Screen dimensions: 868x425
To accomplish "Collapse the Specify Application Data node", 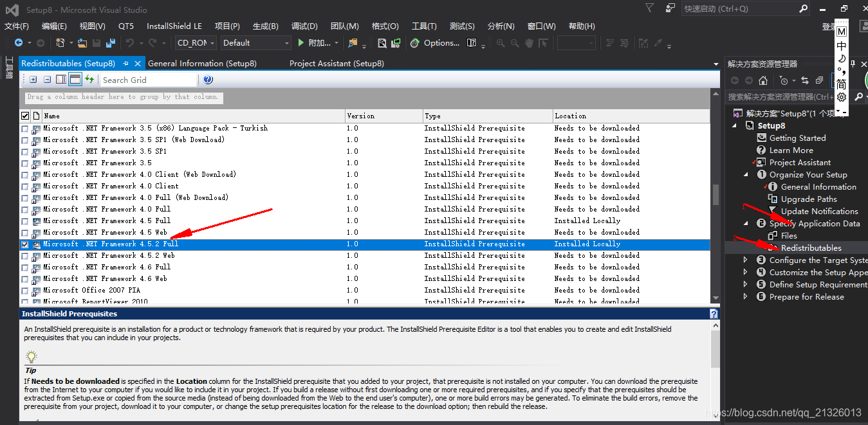I will tap(746, 224).
